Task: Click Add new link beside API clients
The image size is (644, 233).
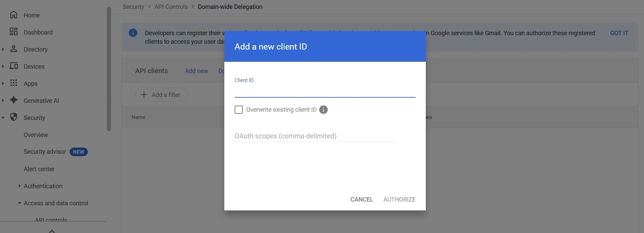Action: tap(196, 71)
